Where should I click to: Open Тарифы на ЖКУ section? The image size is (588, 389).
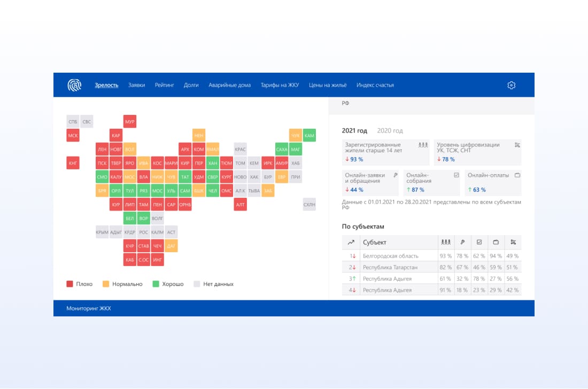pos(280,85)
